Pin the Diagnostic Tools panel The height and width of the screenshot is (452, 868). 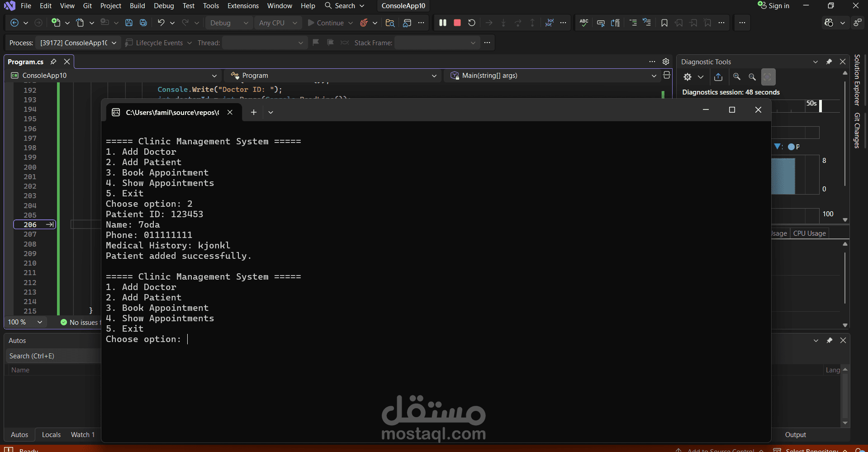coord(829,62)
